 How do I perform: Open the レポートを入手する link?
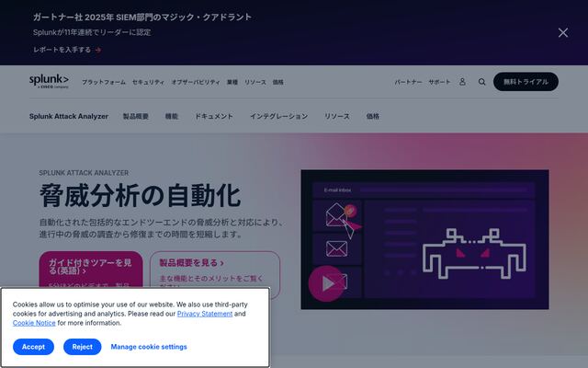coord(67,50)
